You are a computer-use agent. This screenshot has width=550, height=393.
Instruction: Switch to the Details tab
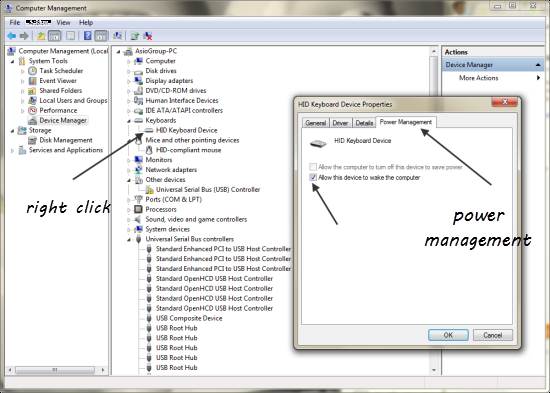click(x=364, y=123)
